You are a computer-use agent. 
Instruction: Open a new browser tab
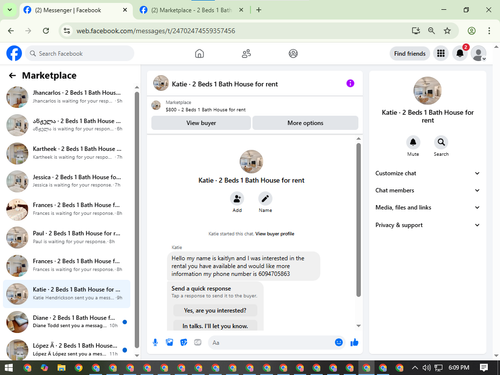point(258,10)
